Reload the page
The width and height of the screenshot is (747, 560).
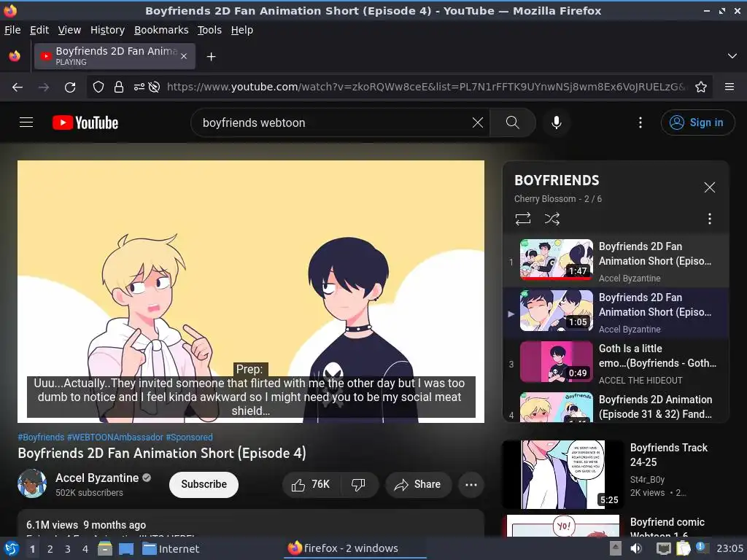click(x=70, y=87)
